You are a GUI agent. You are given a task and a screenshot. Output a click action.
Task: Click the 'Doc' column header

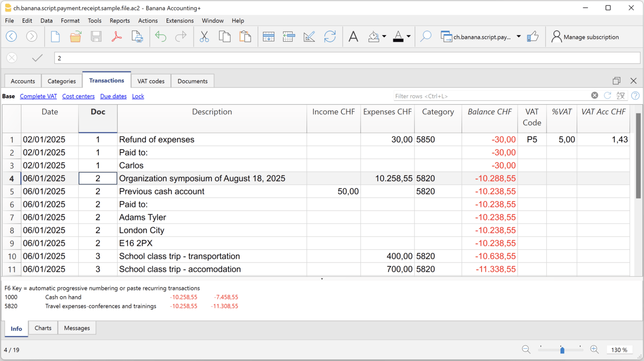pos(98,118)
